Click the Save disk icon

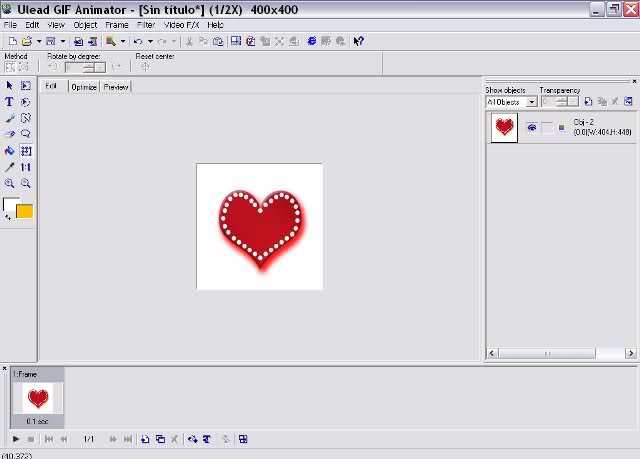click(x=51, y=41)
